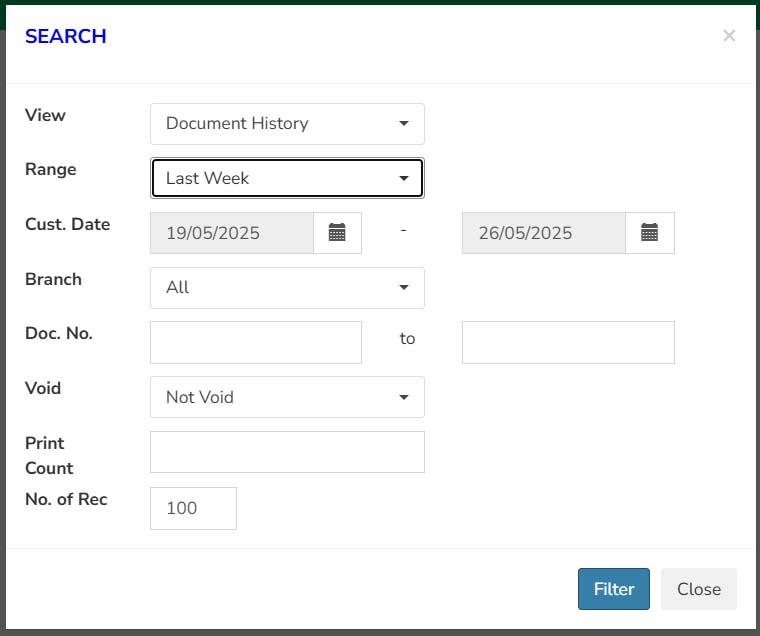This screenshot has height=636, width=760.
Task: Open the start date calendar picker
Action: point(337,233)
